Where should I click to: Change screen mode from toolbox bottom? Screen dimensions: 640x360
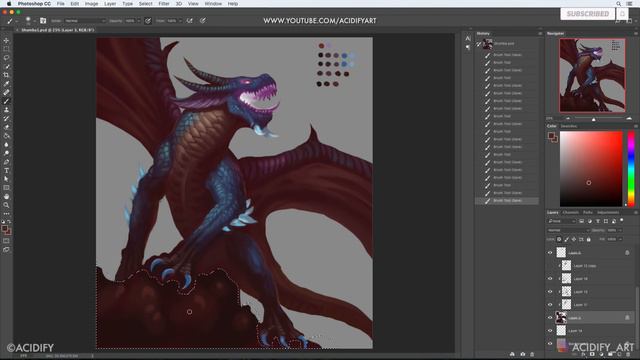tap(6, 249)
